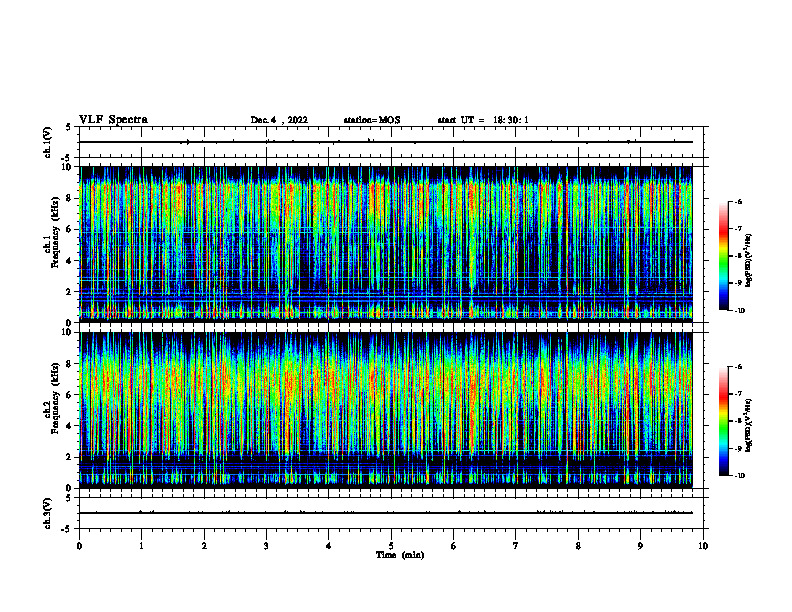Click the "Time (min)" axis label
The width and height of the screenshot is (792, 612).
coord(400,555)
